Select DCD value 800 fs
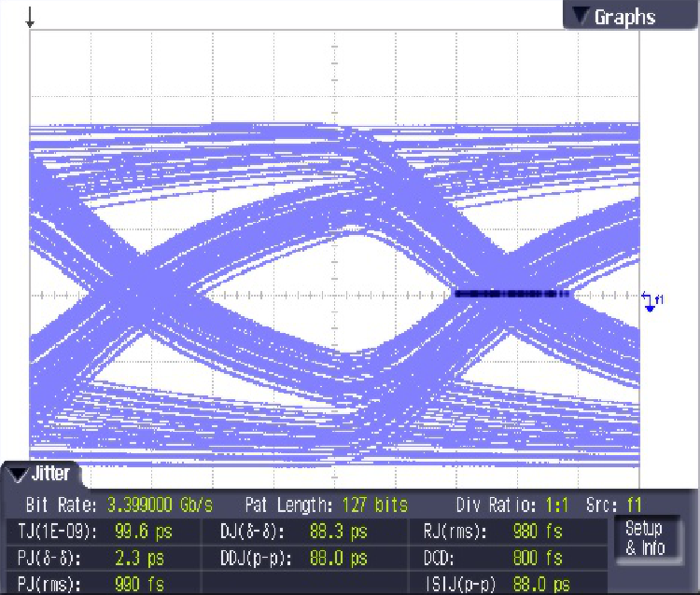Viewport: 700px width, 595px height. [x=538, y=558]
